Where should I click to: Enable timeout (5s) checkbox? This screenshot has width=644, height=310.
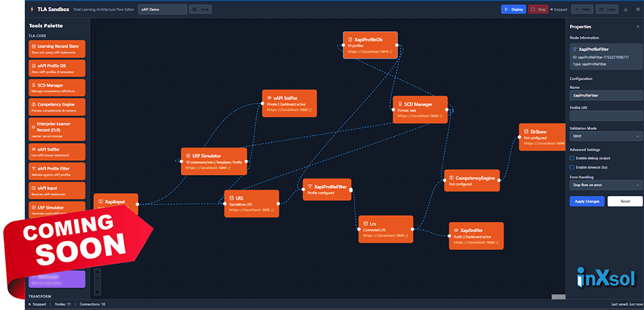click(571, 167)
